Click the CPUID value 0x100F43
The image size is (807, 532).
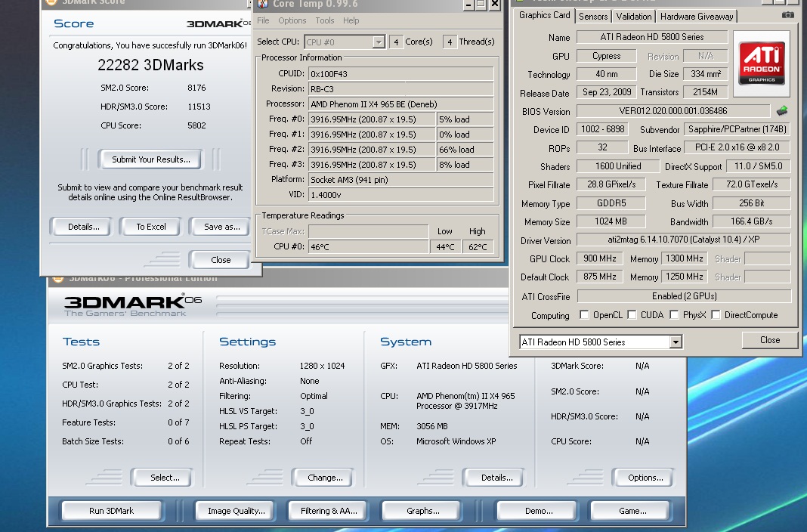pos(401,73)
